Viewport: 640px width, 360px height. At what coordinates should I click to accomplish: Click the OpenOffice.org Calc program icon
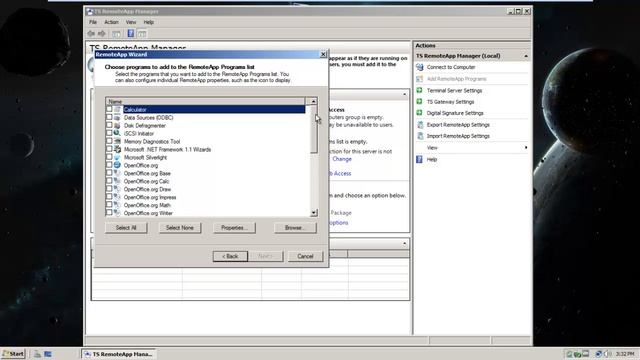pos(117,181)
